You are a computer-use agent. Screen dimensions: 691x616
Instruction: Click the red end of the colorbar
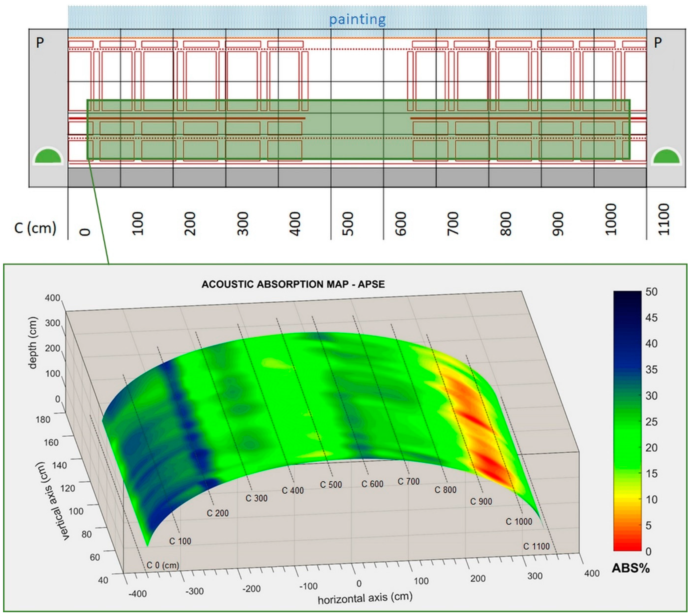(x=627, y=547)
